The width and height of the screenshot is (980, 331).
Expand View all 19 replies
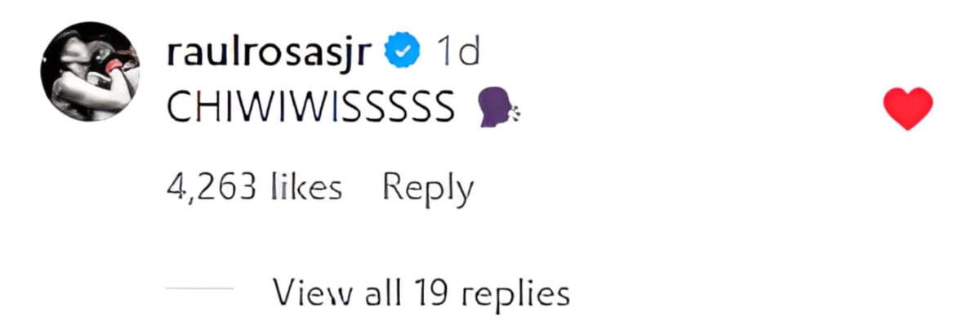pyautogui.click(x=421, y=291)
